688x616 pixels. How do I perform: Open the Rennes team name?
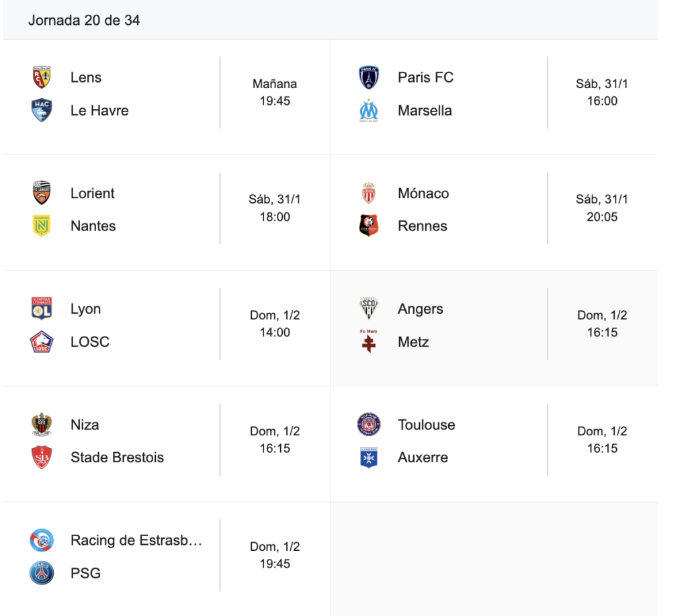422,226
